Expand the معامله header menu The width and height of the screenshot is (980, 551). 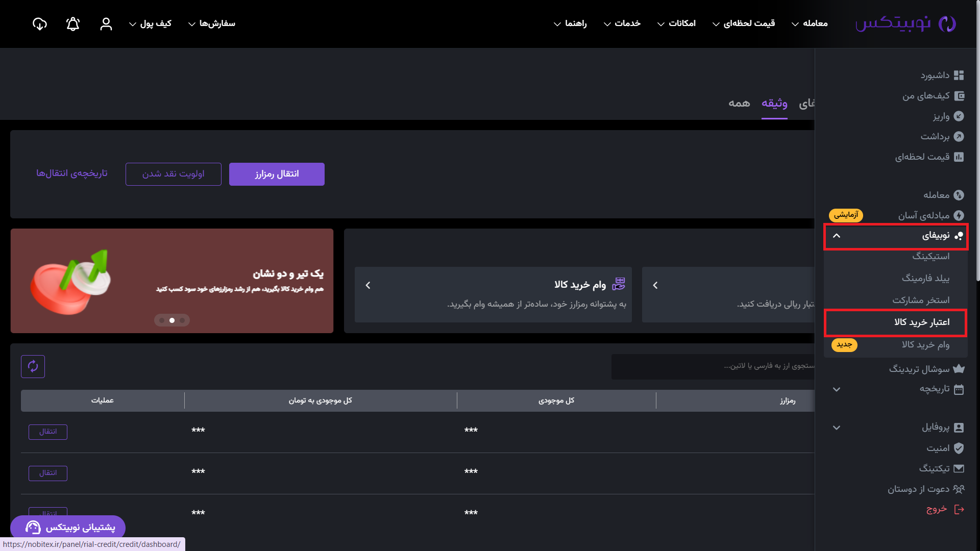pos(810,23)
